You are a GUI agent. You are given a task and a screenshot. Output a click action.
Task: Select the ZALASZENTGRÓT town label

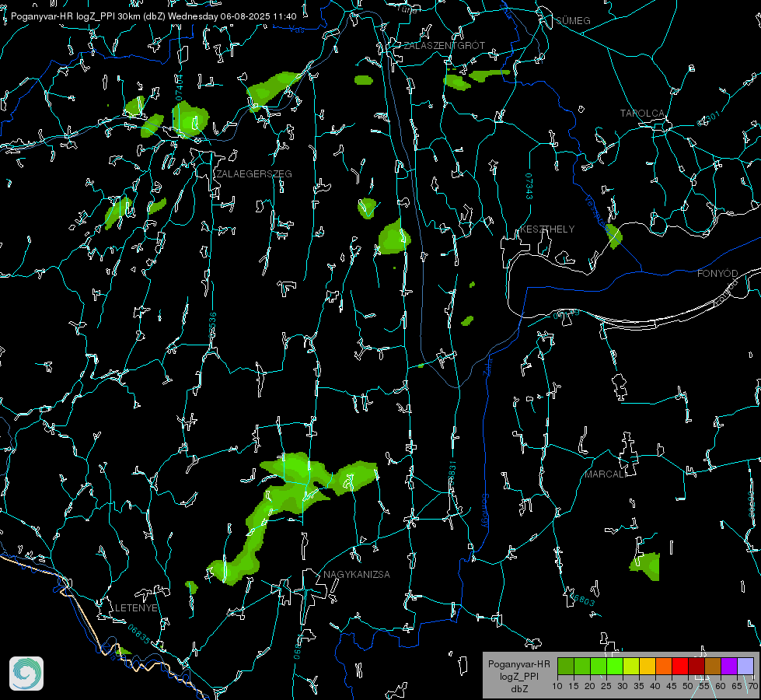click(x=444, y=45)
